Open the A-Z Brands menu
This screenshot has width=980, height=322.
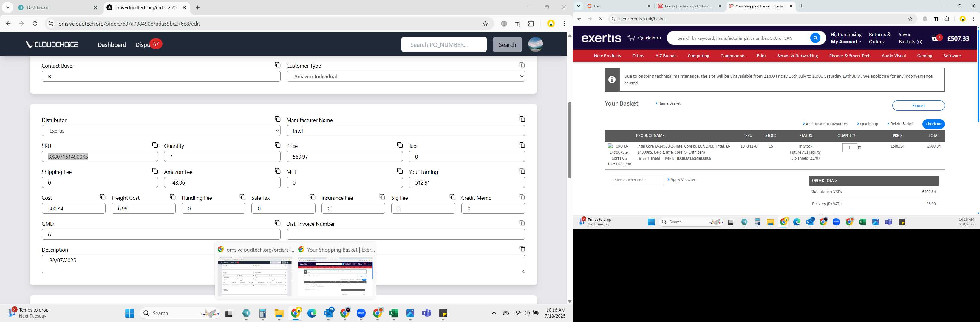(x=665, y=56)
